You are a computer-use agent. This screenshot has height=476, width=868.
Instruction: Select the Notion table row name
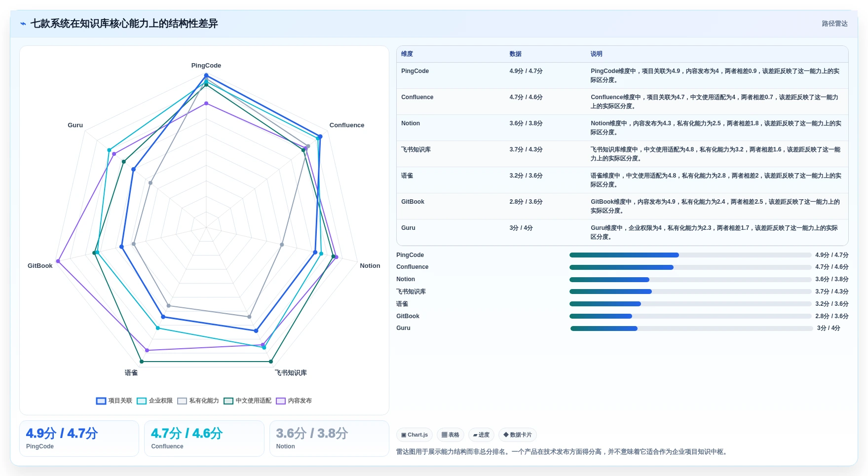(411, 123)
